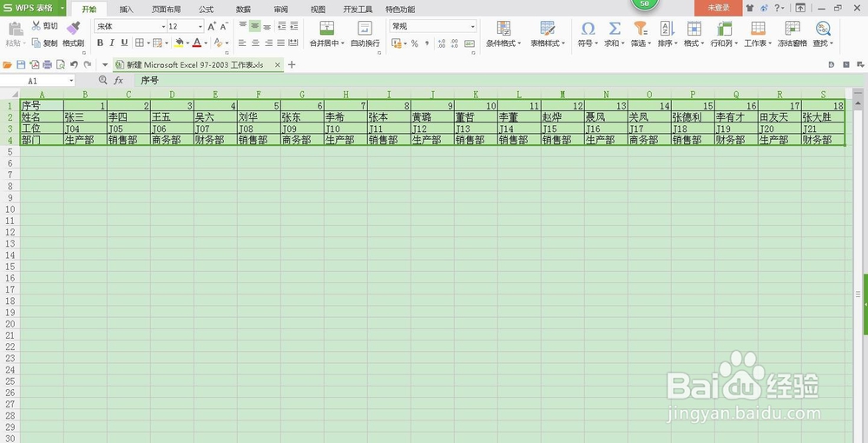Switch to the Review (审阅) tab
Image resolution: width=868 pixels, height=443 pixels.
click(280, 9)
